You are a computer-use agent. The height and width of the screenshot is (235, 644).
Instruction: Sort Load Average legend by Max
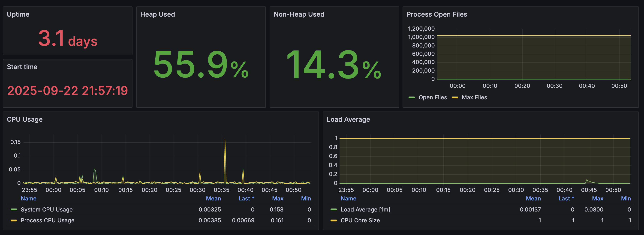(x=598, y=199)
